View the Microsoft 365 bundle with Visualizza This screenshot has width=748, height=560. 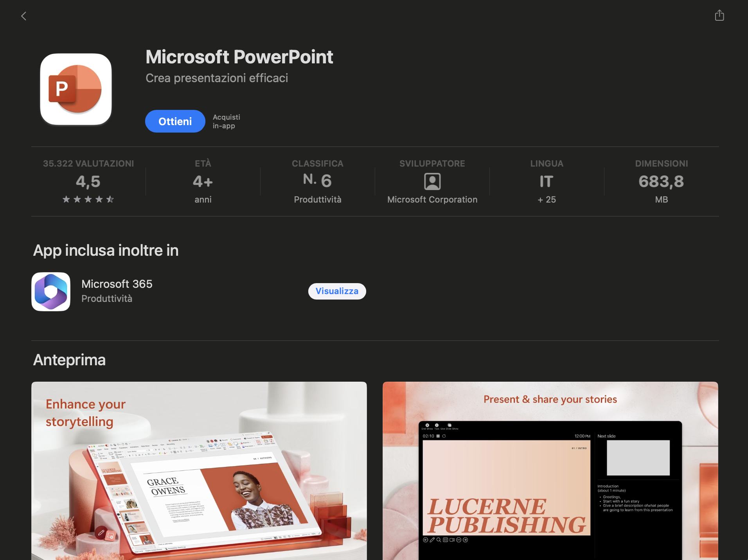[x=337, y=291]
